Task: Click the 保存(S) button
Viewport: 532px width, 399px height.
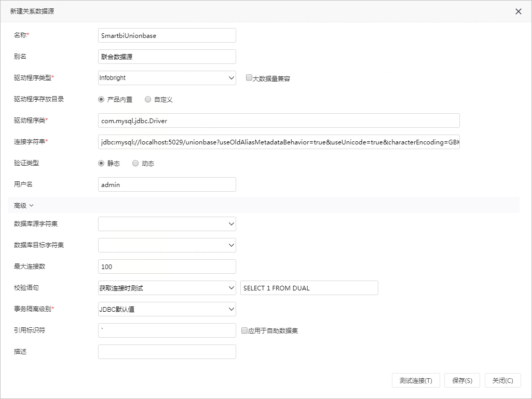Action: pos(462,381)
